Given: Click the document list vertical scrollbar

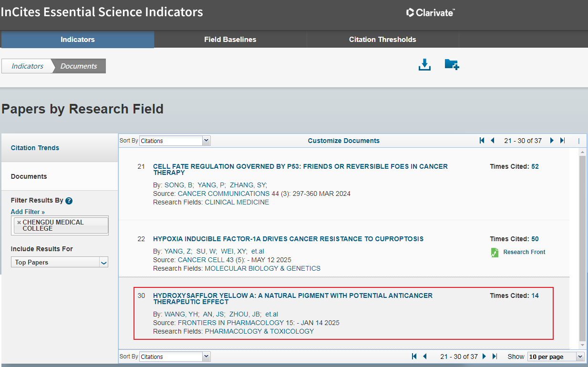Looking at the screenshot, I should pyautogui.click(x=582, y=248).
